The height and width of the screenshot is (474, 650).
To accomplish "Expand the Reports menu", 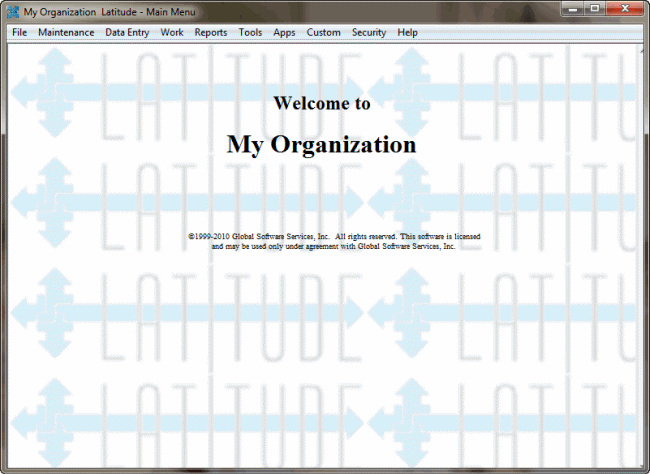I will coord(211,32).
